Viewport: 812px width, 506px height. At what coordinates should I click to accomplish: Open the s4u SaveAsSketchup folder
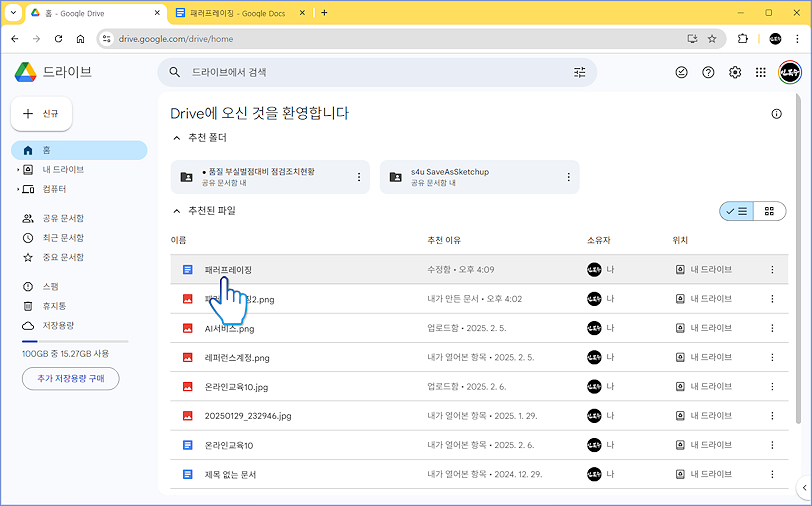pos(480,177)
